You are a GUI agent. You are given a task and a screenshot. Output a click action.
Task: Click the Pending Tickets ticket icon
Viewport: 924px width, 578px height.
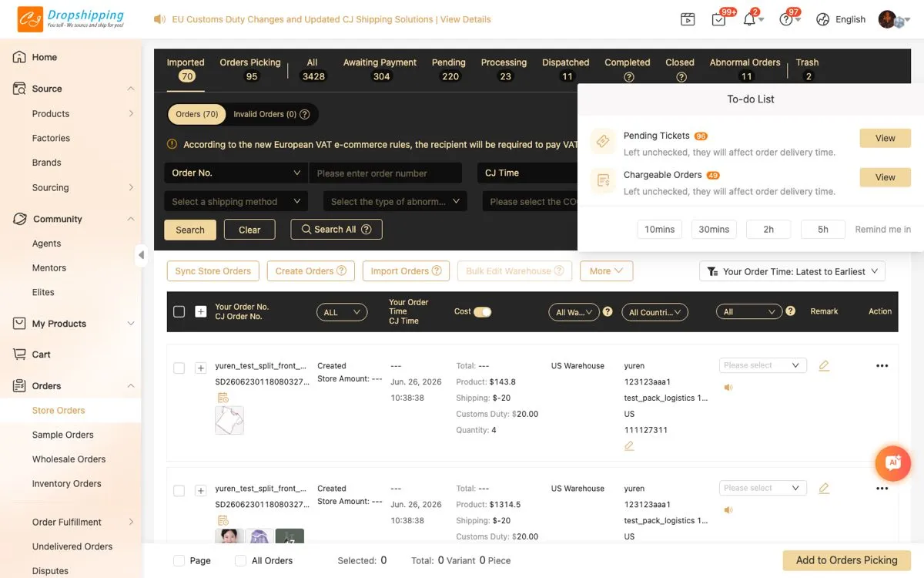[603, 142]
